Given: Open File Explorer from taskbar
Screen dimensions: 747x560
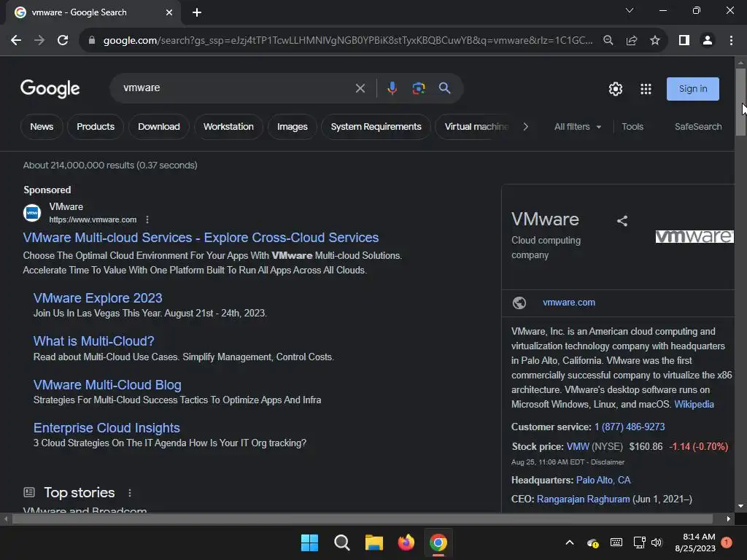Looking at the screenshot, I should [x=374, y=542].
